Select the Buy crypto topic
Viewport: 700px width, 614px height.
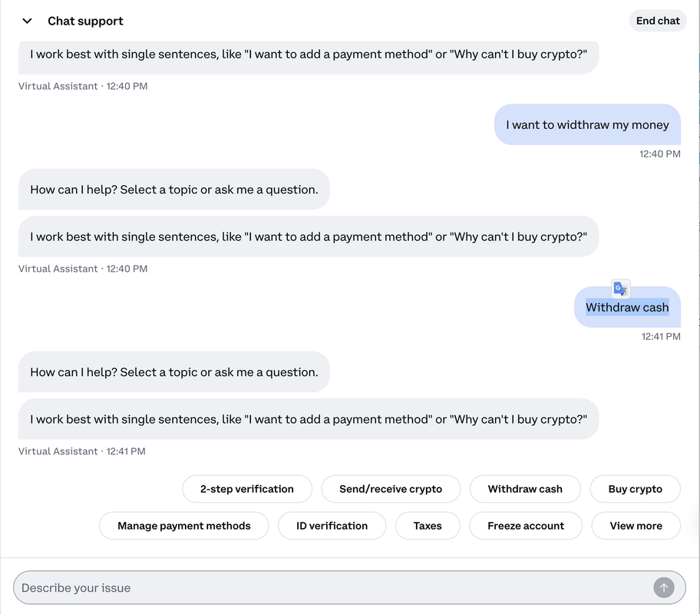coord(636,489)
